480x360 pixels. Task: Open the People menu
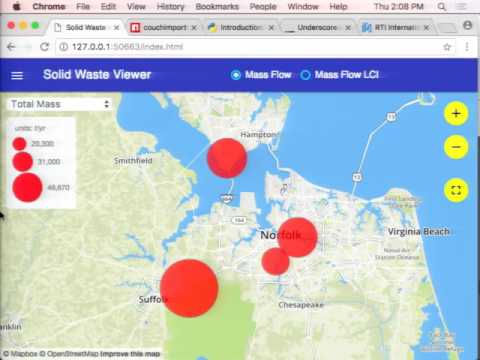tap(263, 7)
